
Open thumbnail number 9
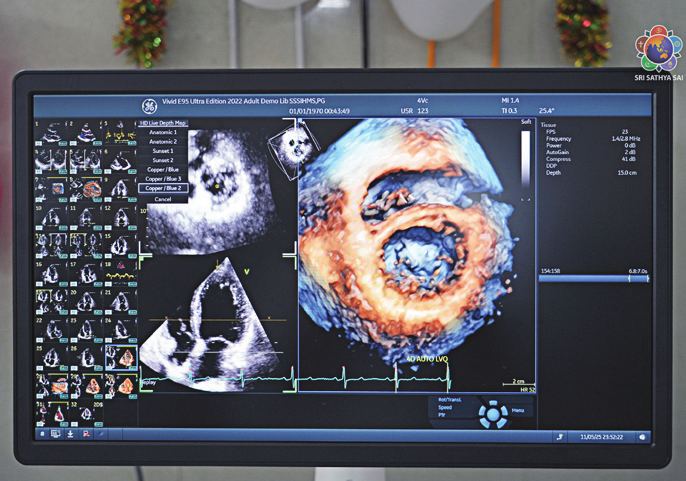coord(121,189)
